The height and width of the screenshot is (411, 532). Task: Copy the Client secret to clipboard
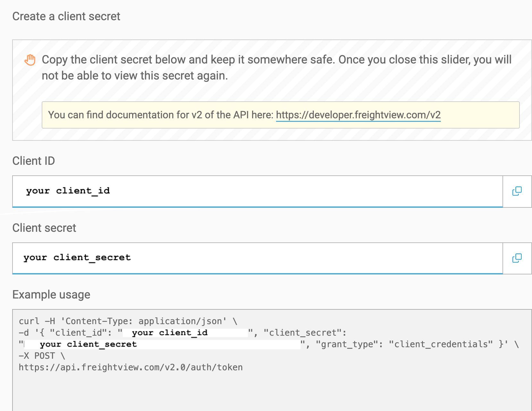517,258
